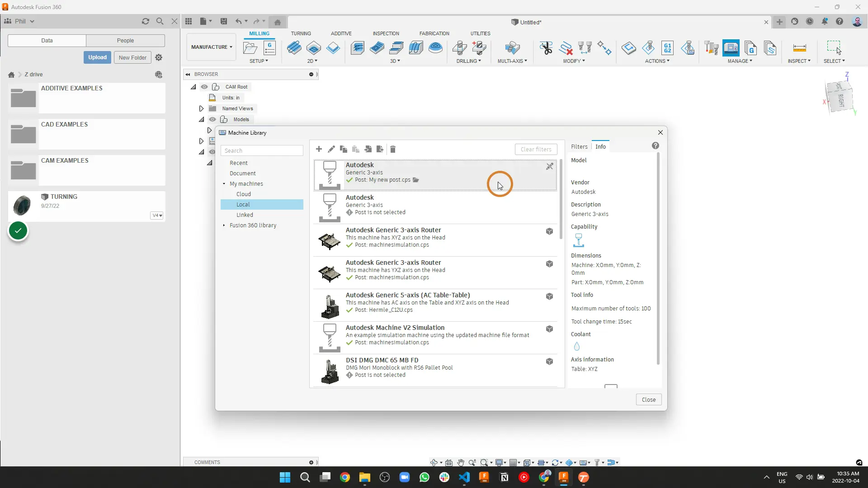Open Chrome from the Windows taskbar

[345, 478]
